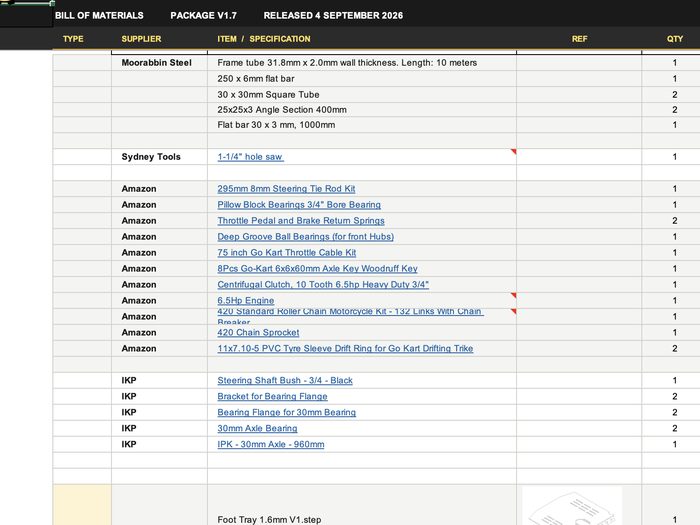Select the quantity cell for Frame tube

671,62
